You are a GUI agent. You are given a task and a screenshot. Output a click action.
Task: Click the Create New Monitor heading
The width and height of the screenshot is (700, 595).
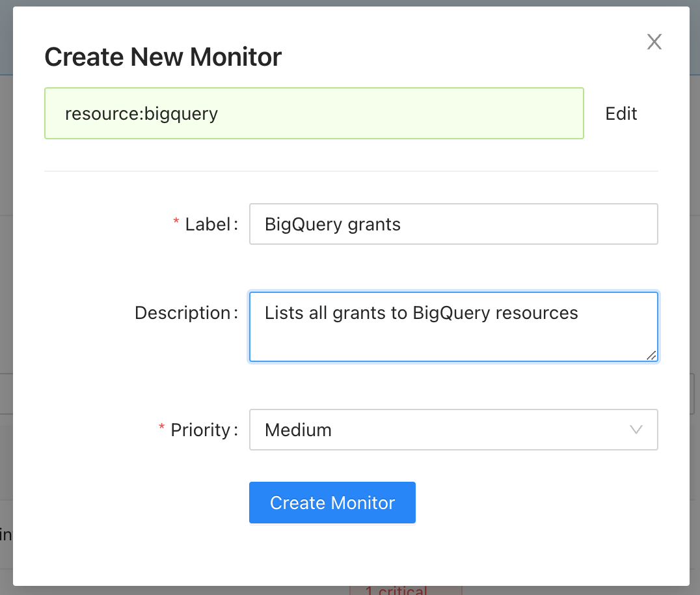click(163, 57)
